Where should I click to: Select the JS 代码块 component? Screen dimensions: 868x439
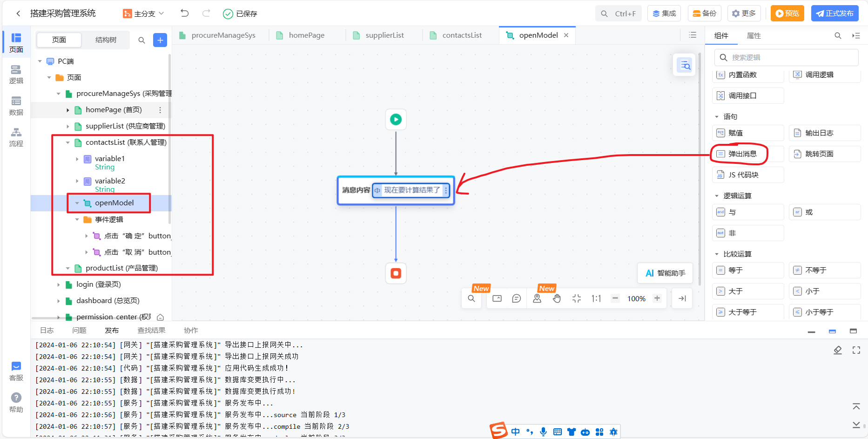pyautogui.click(x=748, y=175)
